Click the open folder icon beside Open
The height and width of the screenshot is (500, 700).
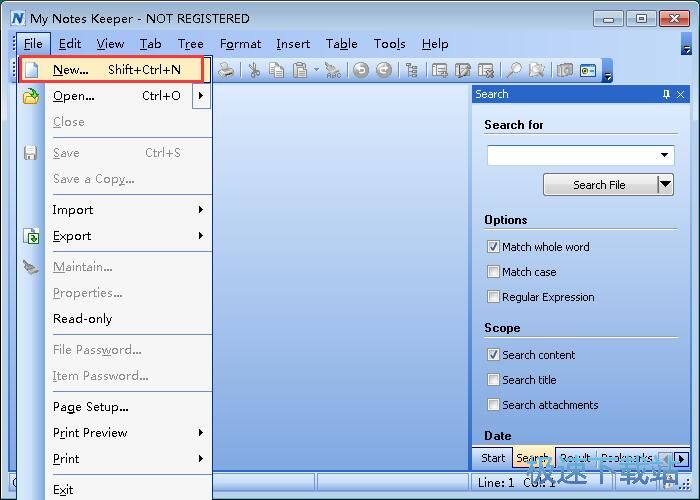pos(31,96)
